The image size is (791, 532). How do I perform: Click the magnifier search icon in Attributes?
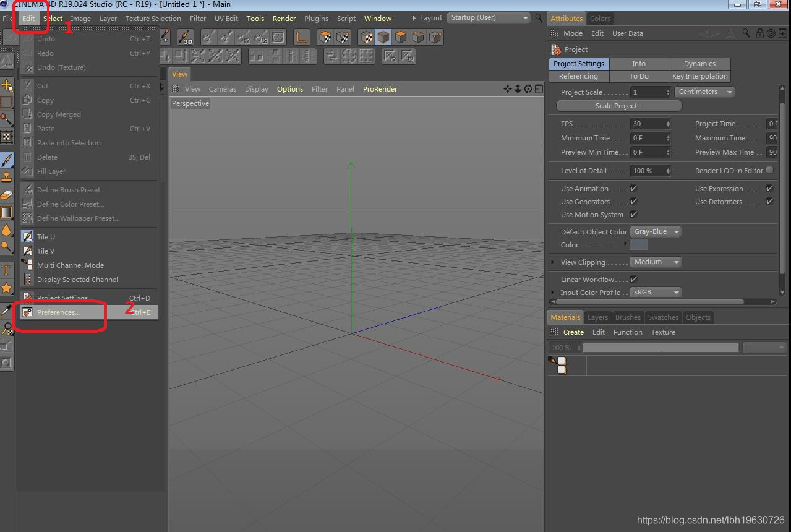tap(746, 33)
